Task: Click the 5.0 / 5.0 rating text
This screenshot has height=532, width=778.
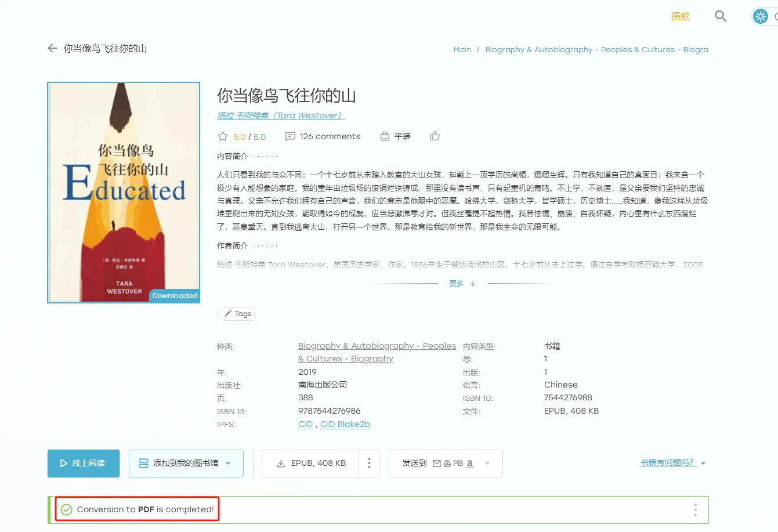Action: tap(249, 137)
